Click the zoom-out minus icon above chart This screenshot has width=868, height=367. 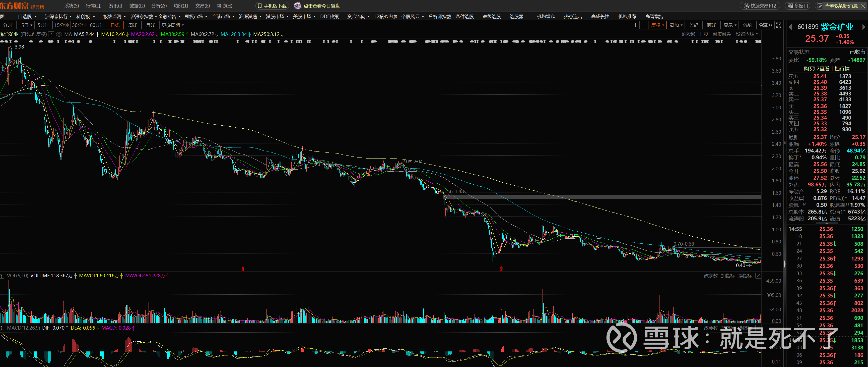pyautogui.click(x=644, y=25)
